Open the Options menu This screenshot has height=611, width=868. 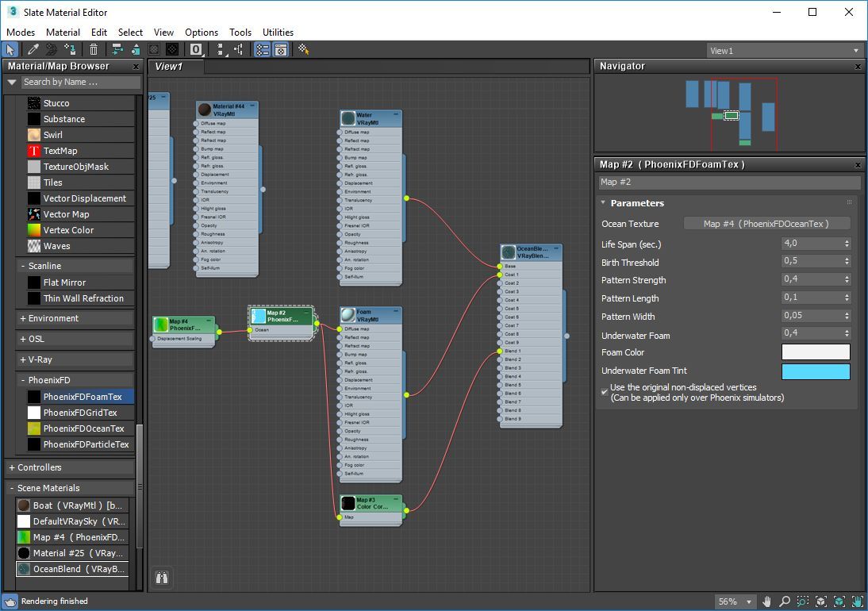pos(202,32)
